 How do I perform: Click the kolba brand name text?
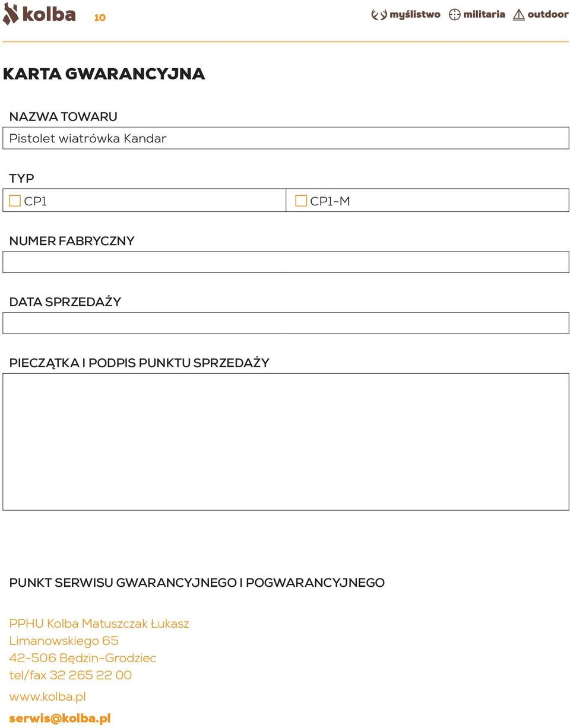[x=49, y=14]
